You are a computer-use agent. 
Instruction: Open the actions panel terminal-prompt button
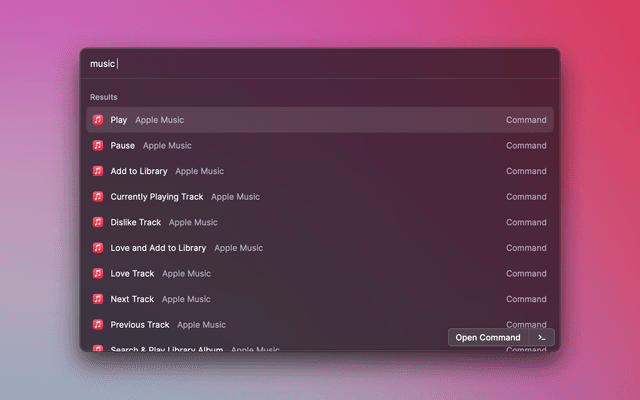point(541,337)
